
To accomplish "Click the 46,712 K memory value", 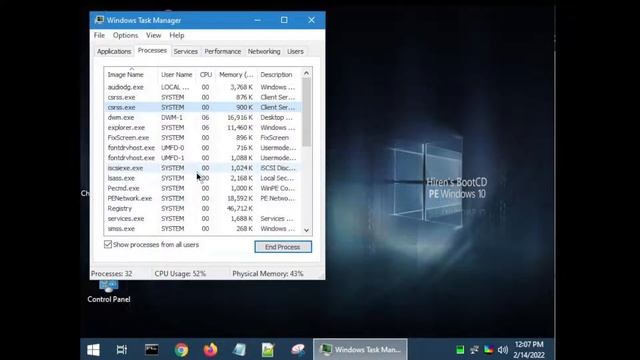I will [240, 209].
